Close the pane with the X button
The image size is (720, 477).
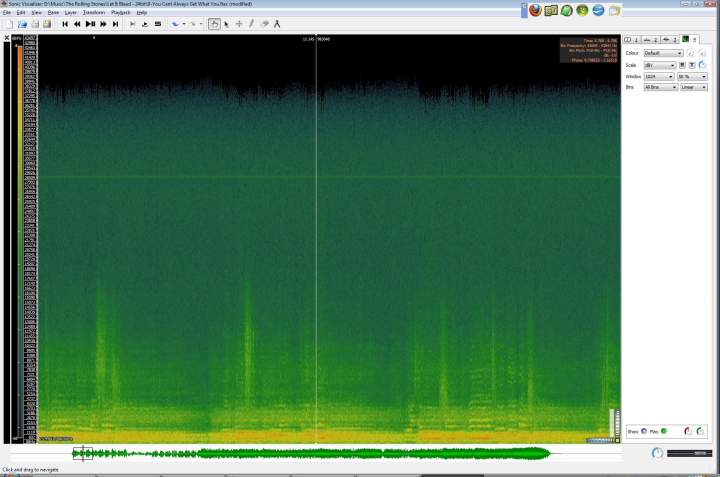[x=6, y=38]
